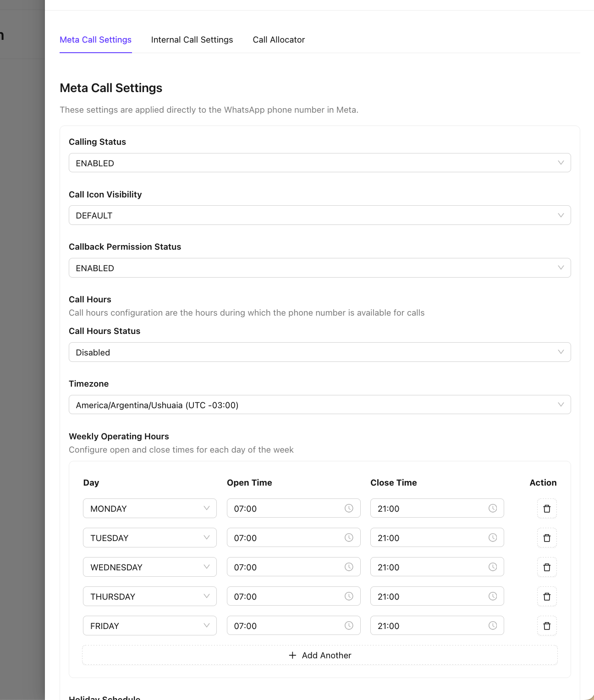Click the Open Time column header

249,482
